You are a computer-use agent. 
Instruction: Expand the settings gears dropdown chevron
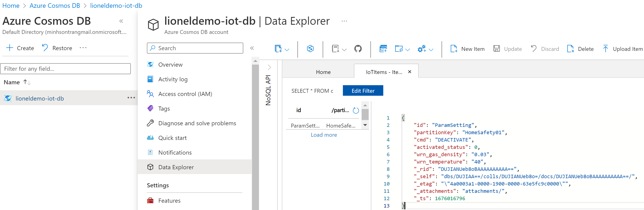[x=431, y=50]
